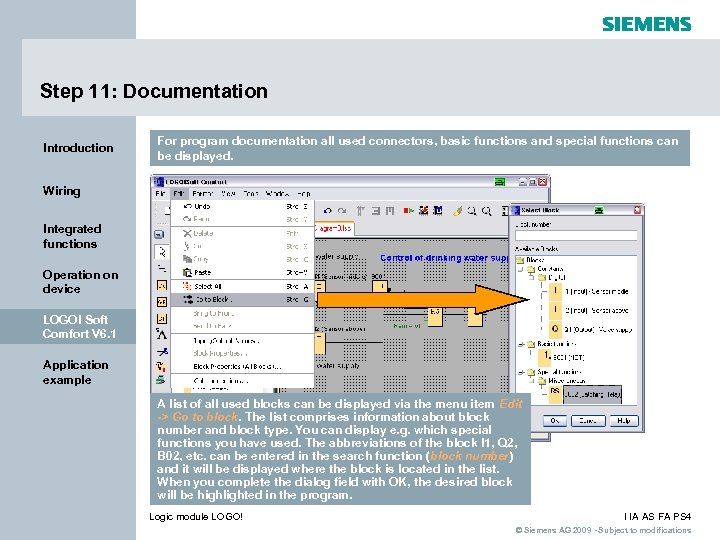Click the Constants block icon in left toolbar

[162, 285]
